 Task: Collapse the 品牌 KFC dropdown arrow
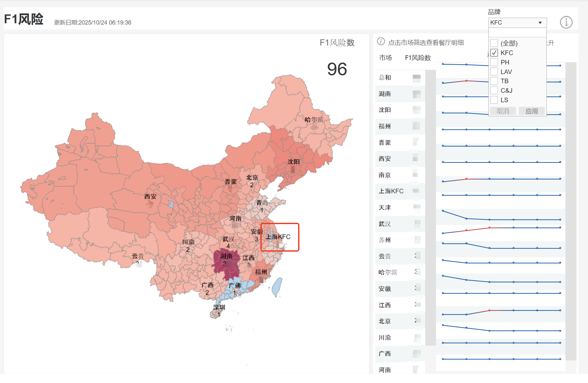(540, 23)
